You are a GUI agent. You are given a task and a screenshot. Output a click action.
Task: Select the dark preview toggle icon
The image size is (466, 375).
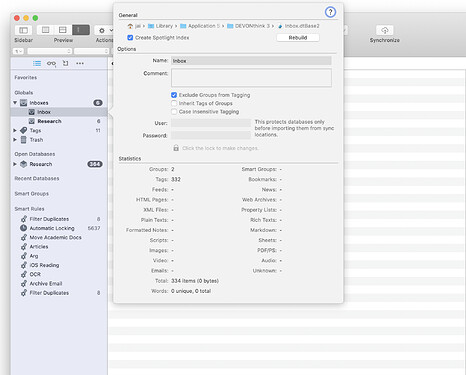pyautogui.click(x=81, y=30)
